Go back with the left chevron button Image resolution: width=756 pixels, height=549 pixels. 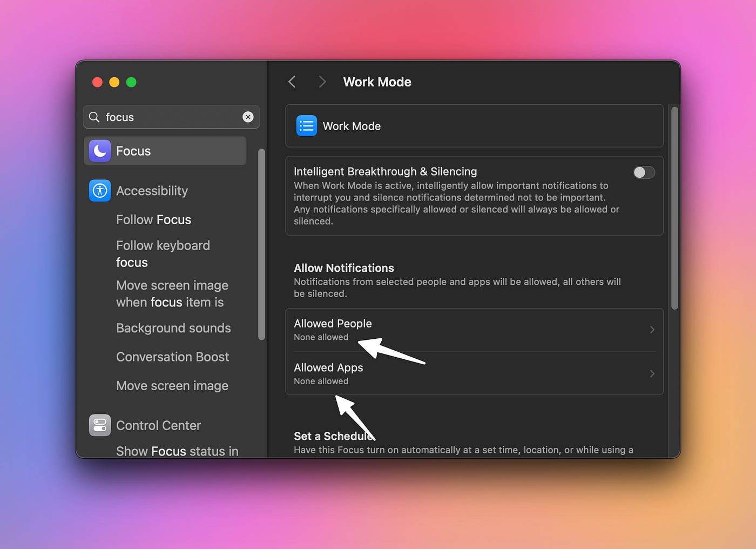pos(292,82)
